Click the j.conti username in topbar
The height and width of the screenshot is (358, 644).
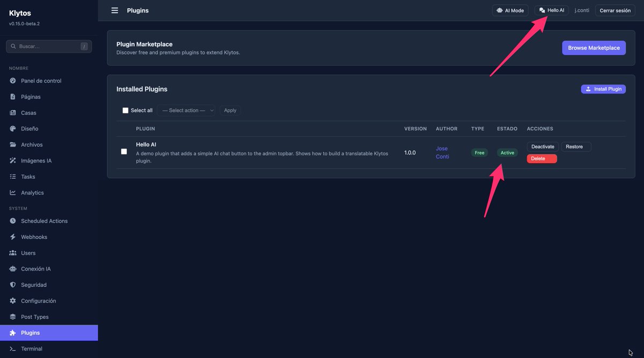coord(582,10)
